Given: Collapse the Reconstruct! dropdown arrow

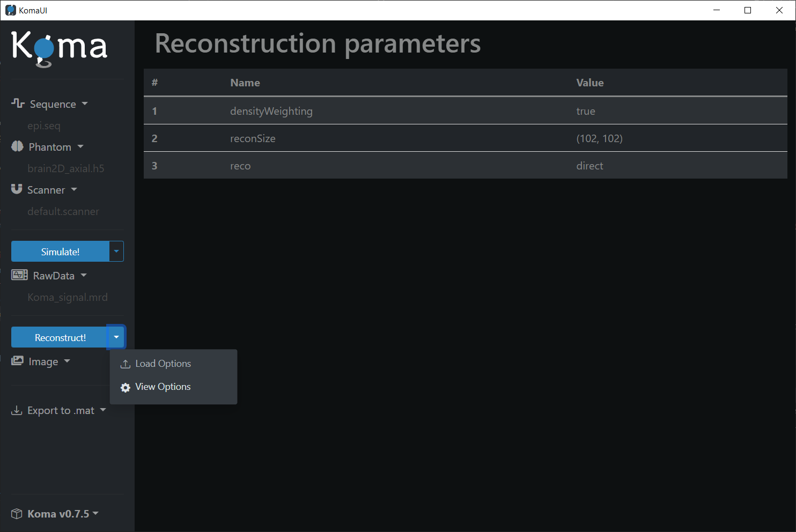Looking at the screenshot, I should pos(116,337).
